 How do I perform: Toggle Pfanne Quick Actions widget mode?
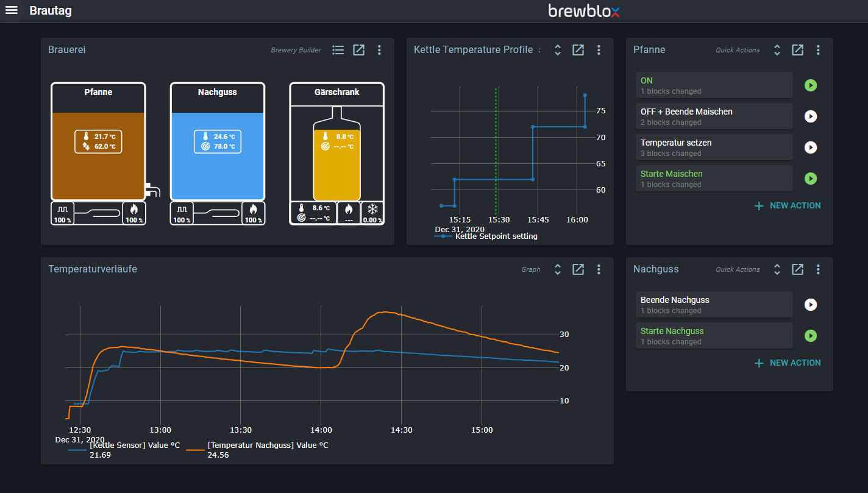(x=777, y=50)
